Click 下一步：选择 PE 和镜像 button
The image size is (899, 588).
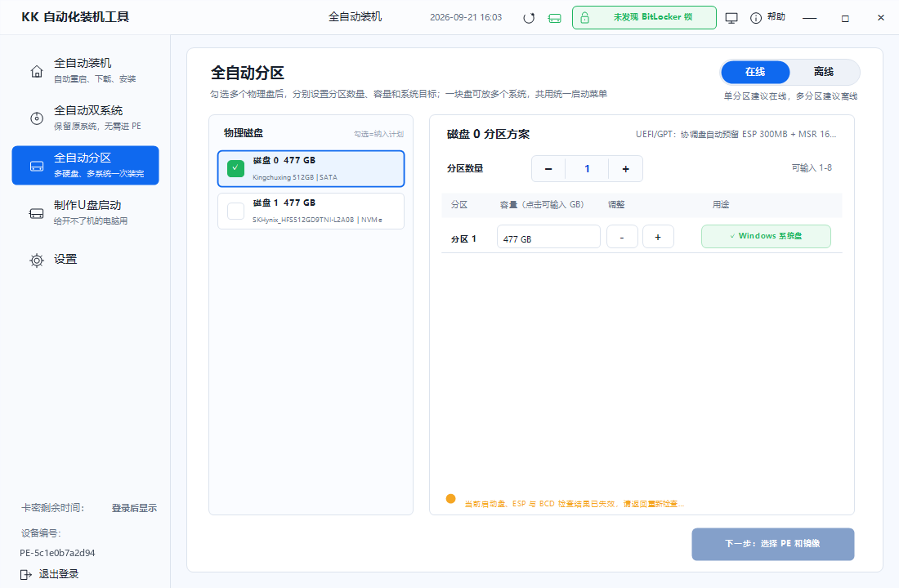pyautogui.click(x=773, y=544)
